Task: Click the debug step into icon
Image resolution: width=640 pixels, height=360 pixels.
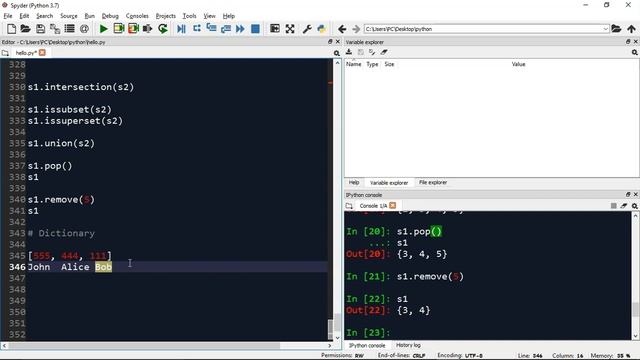Action: 211,29
